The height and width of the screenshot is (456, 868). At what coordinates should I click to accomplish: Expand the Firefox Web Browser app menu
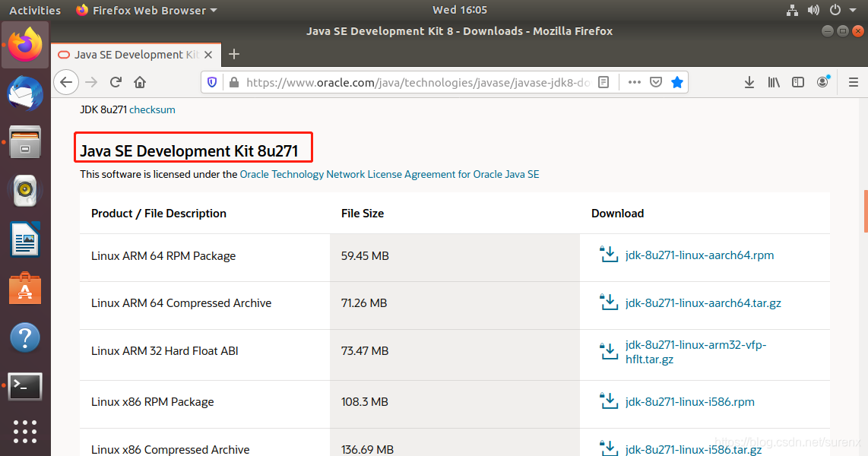point(146,10)
